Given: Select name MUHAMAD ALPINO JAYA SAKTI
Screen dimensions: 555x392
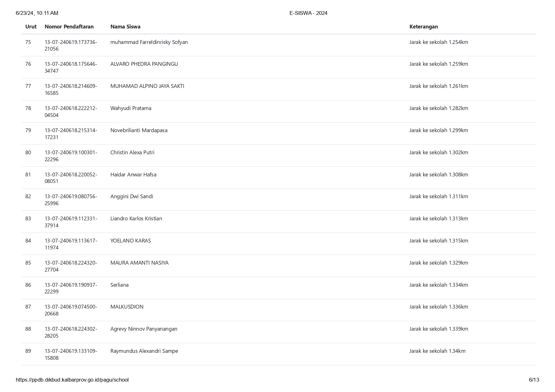Looking at the screenshot, I should [147, 86].
